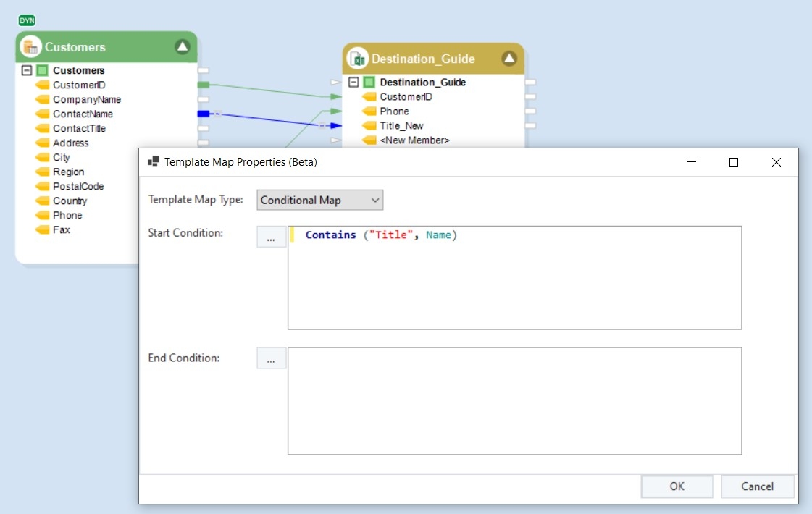Click inside the End Condition text box
Screen dimensions: 812x514
click(514, 401)
